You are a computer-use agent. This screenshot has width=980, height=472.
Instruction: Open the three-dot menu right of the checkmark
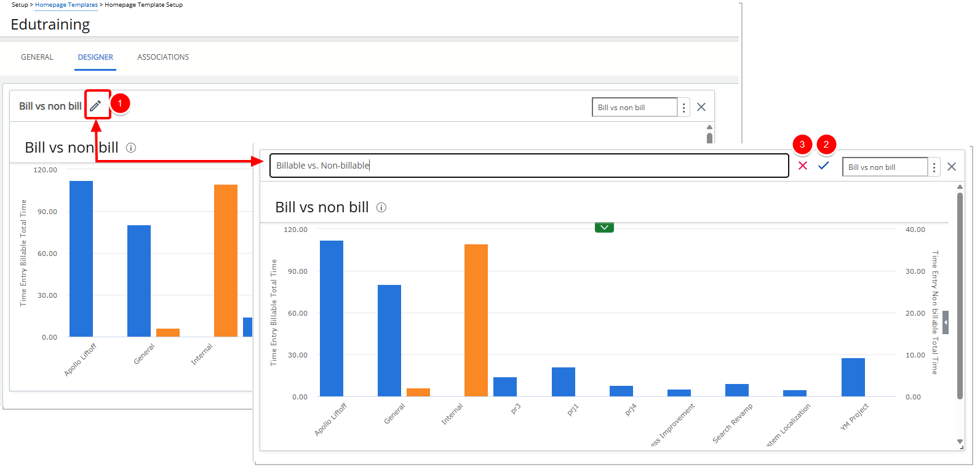point(934,167)
